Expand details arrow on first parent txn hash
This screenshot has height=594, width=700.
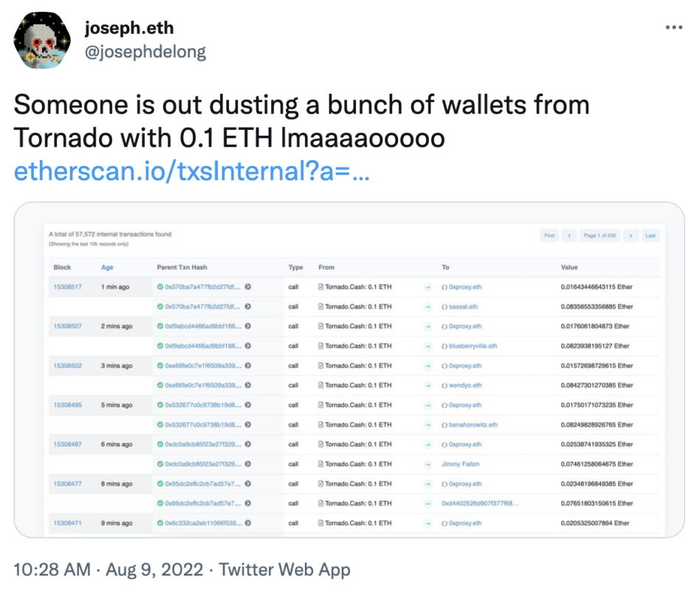248,286
